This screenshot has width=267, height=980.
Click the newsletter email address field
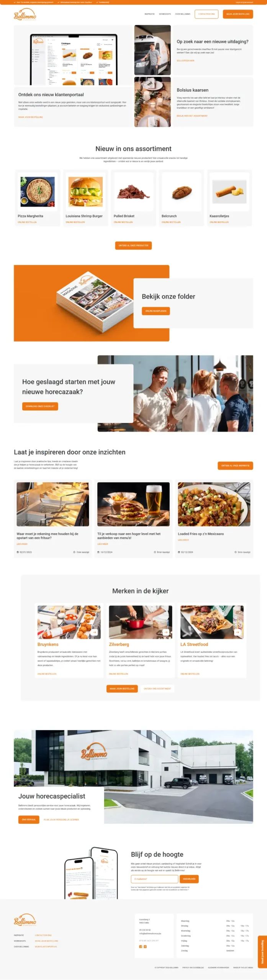pos(155,879)
